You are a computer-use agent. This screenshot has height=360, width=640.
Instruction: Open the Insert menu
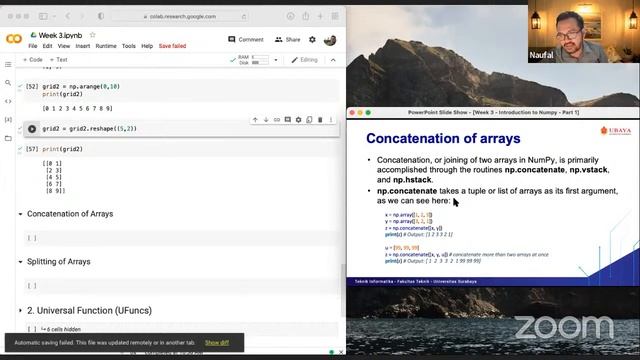[x=82, y=46]
